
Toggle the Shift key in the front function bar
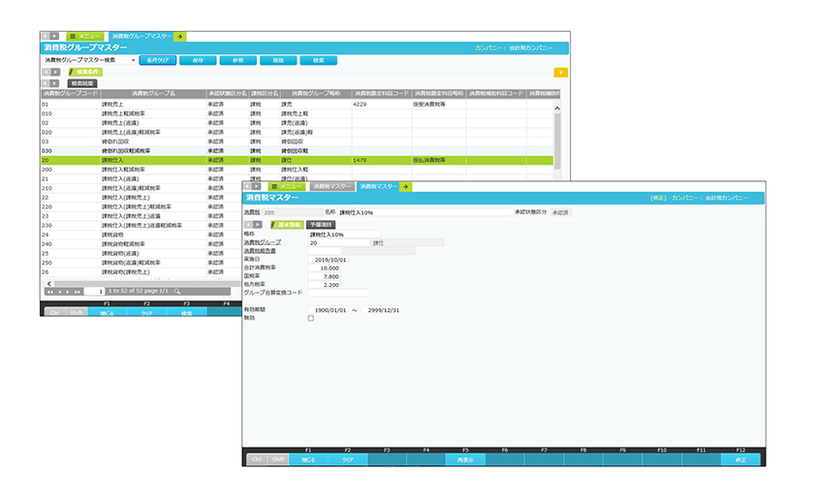277,459
